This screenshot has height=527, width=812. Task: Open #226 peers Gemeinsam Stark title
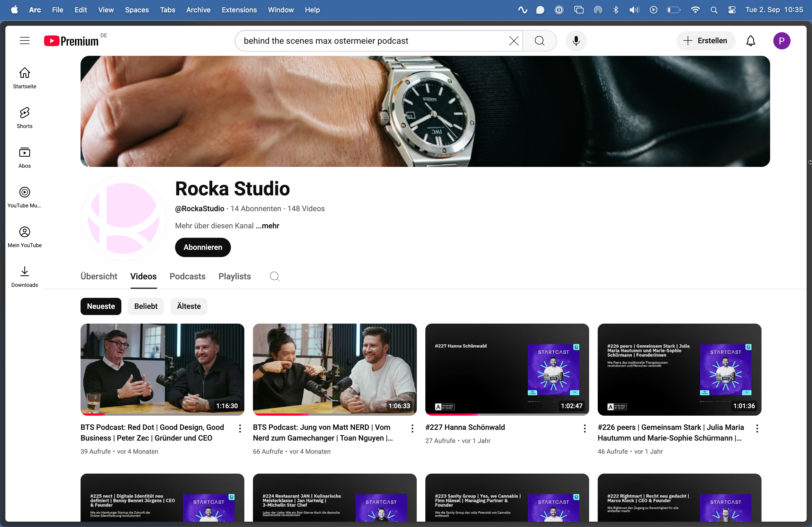(670, 433)
